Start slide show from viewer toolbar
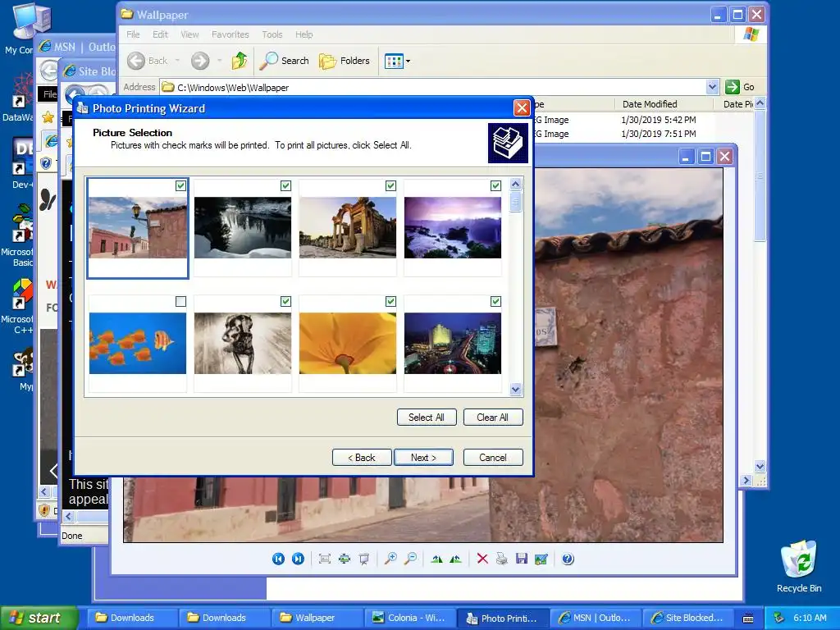The width and height of the screenshot is (840, 630). (363, 559)
